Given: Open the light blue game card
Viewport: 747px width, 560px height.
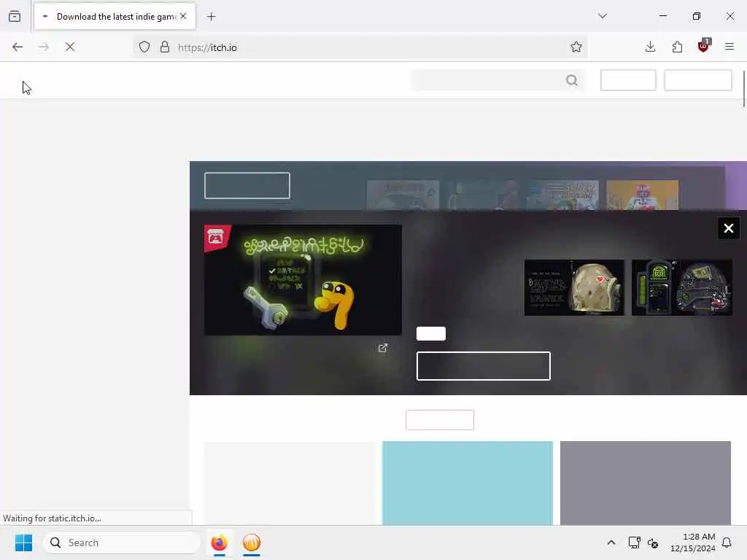Looking at the screenshot, I should (x=468, y=483).
